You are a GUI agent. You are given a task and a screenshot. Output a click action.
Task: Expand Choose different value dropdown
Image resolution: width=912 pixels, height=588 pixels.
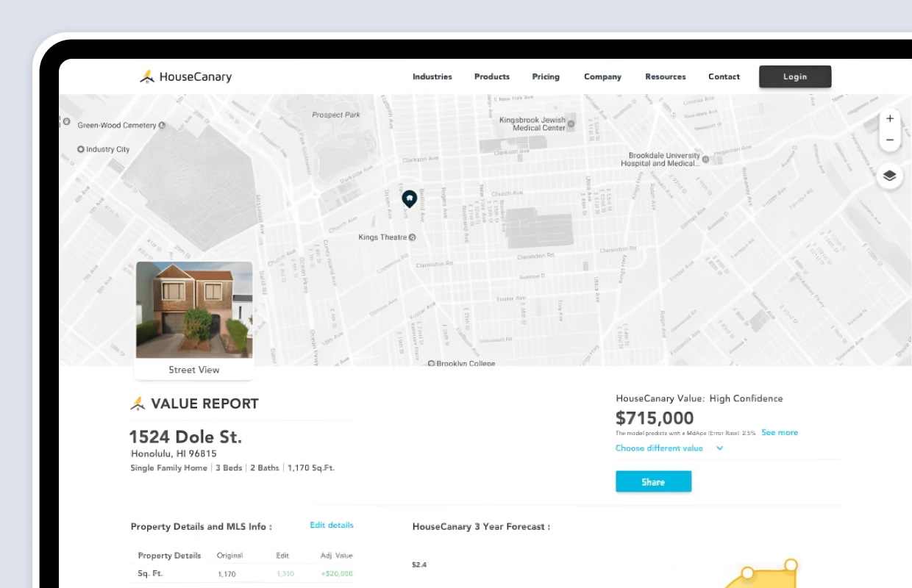coord(669,448)
